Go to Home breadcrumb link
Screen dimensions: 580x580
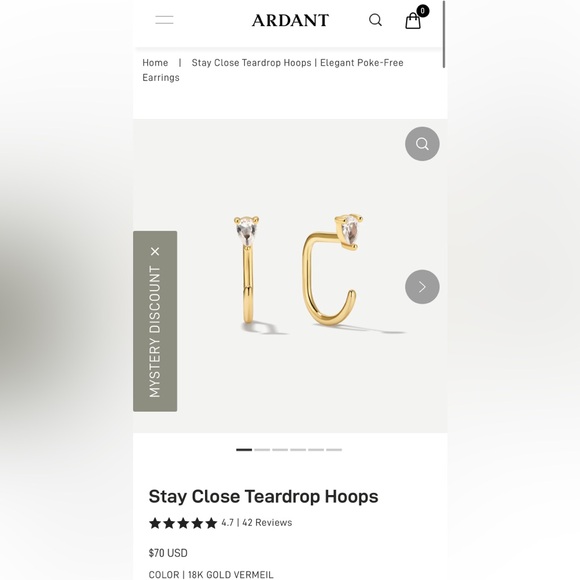155,63
